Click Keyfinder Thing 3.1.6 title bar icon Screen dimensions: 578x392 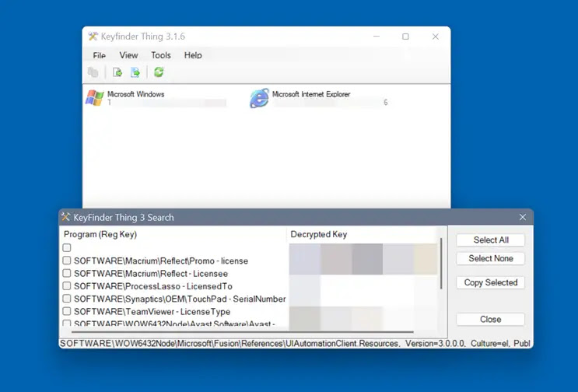tap(93, 36)
